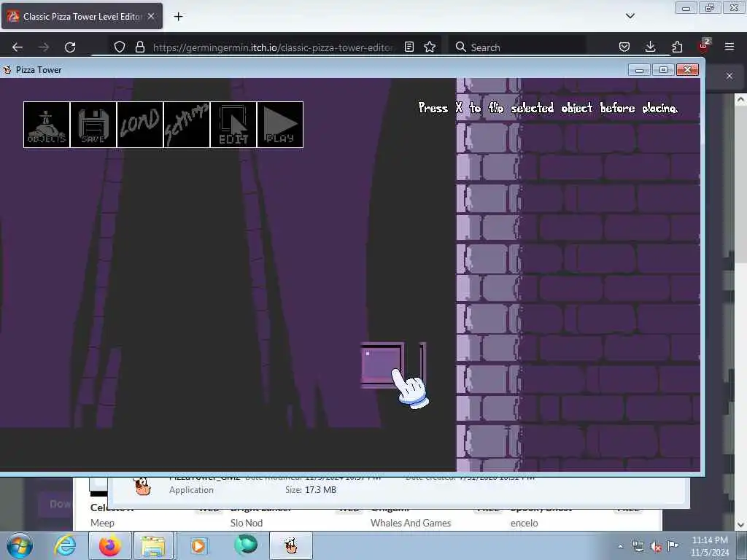Open the Firefox hamburger menu
Viewport: 747px width, 560px height.
(729, 47)
